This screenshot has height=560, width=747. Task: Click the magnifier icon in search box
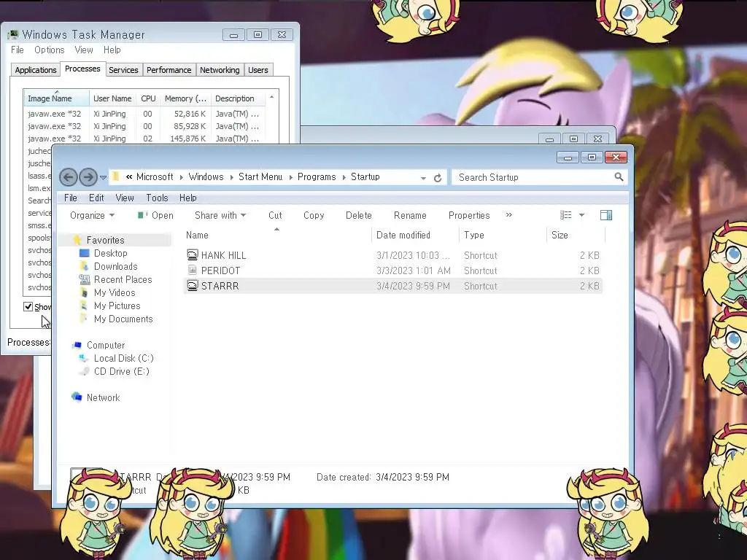click(619, 177)
